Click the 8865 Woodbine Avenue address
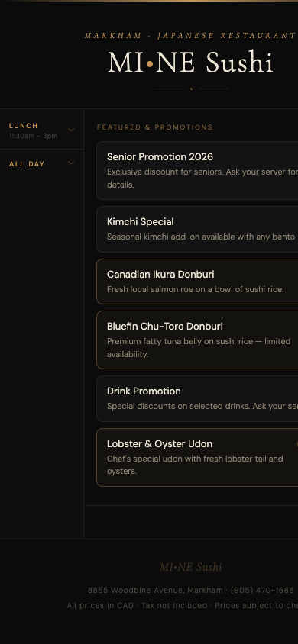This screenshot has height=644, width=298. (x=155, y=590)
